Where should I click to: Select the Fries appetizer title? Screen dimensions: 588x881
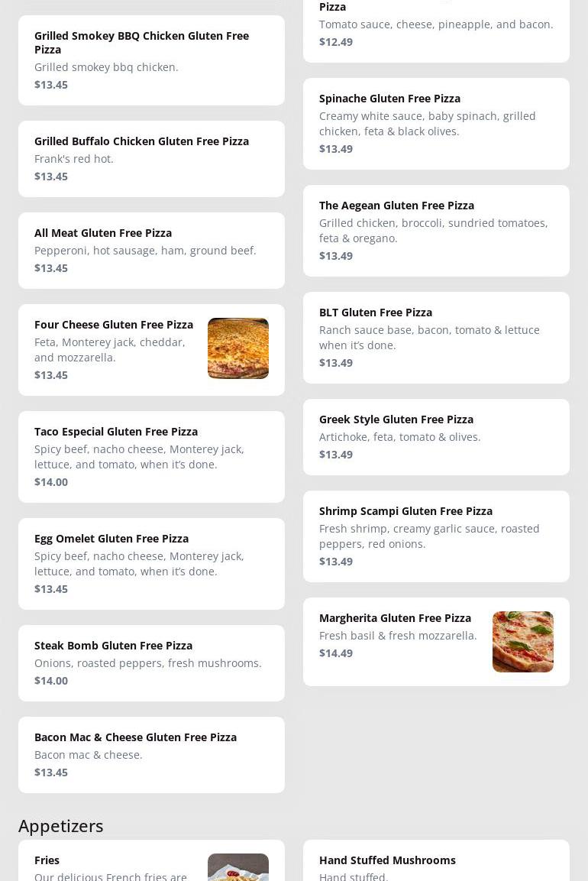[47, 860]
